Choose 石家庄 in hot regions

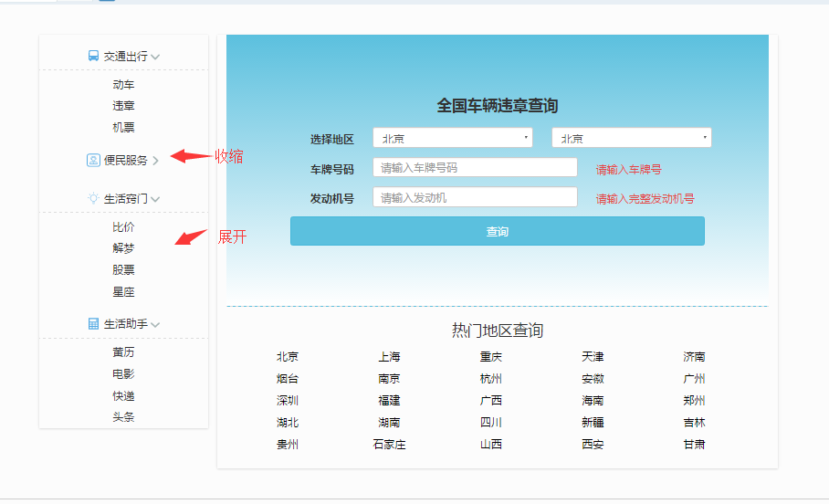[x=389, y=445]
